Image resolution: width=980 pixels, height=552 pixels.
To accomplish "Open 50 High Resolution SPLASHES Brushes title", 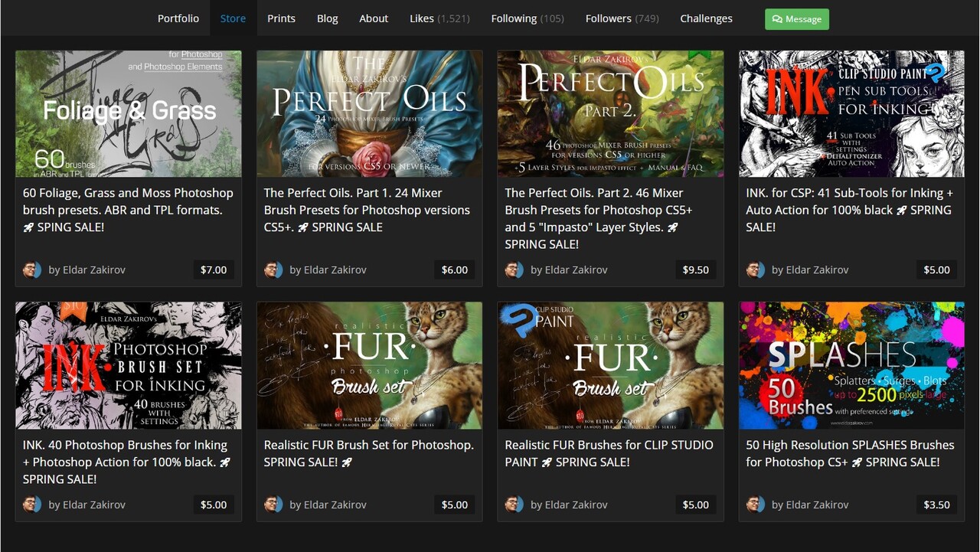I will point(850,453).
